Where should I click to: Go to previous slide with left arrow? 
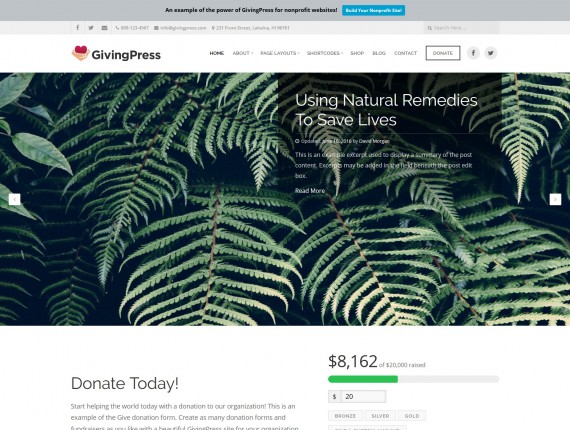pos(15,199)
